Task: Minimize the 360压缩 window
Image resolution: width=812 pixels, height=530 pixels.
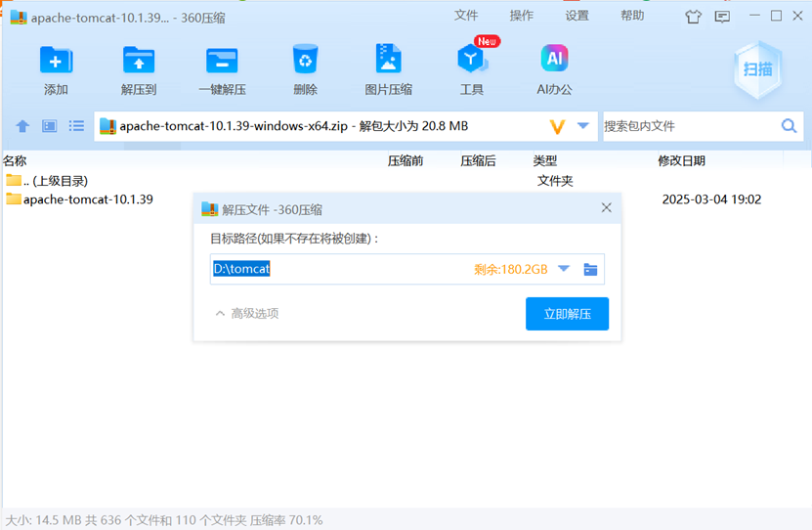Action: (x=754, y=16)
